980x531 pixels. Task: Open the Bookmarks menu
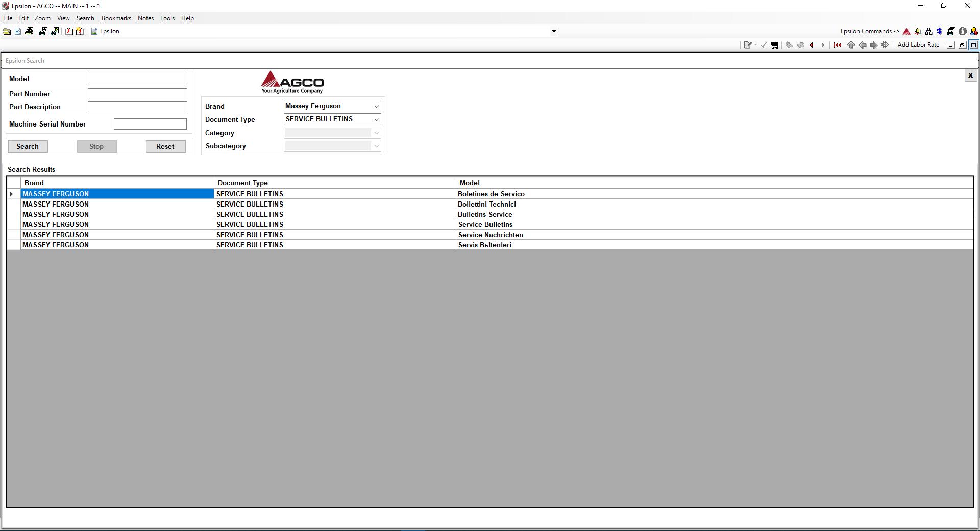[116, 18]
